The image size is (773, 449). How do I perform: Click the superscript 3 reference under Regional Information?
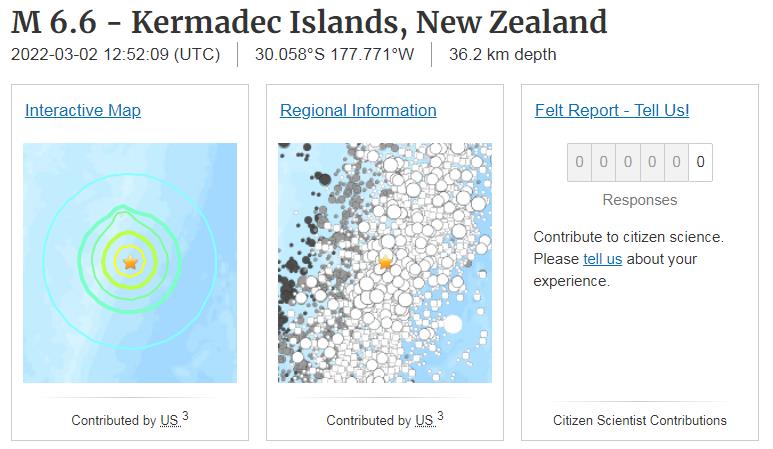(440, 416)
